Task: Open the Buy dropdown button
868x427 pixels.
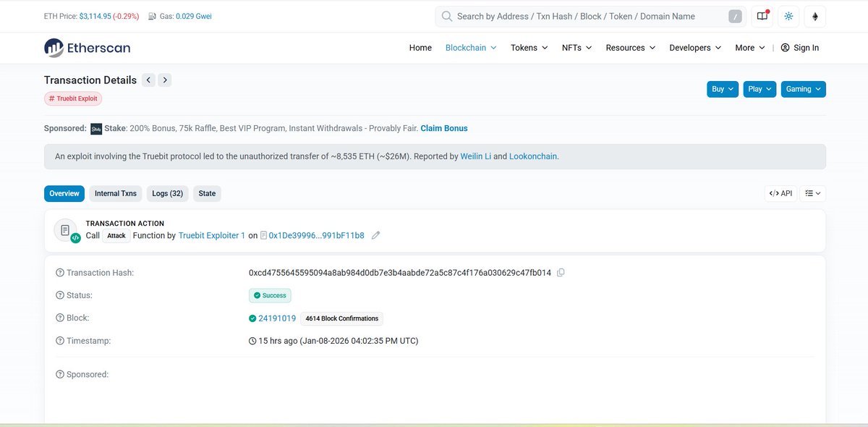Action: tap(723, 89)
